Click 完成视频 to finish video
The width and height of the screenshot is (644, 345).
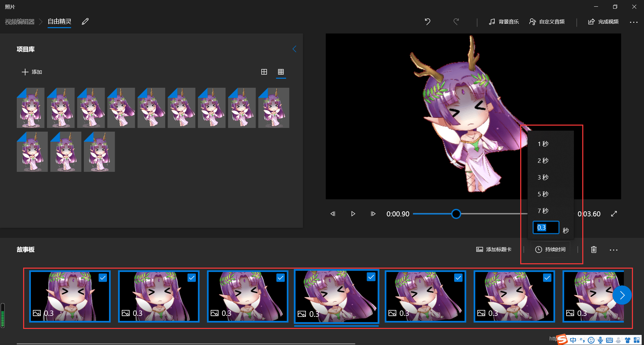tap(603, 21)
